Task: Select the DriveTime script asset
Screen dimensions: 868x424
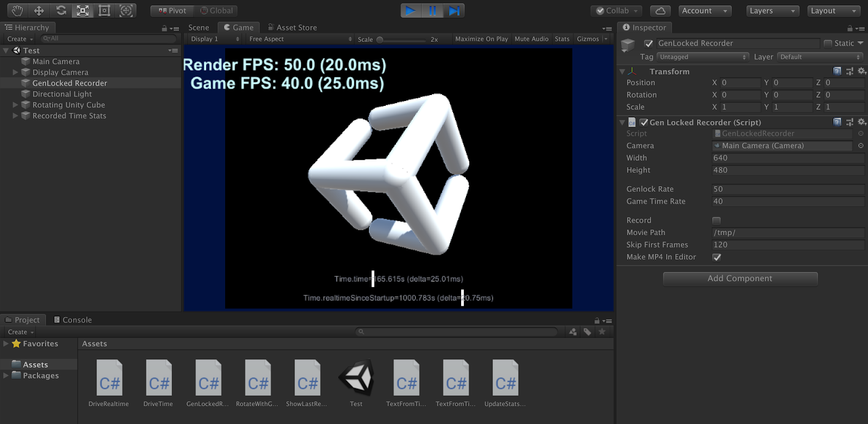Action: click(158, 383)
